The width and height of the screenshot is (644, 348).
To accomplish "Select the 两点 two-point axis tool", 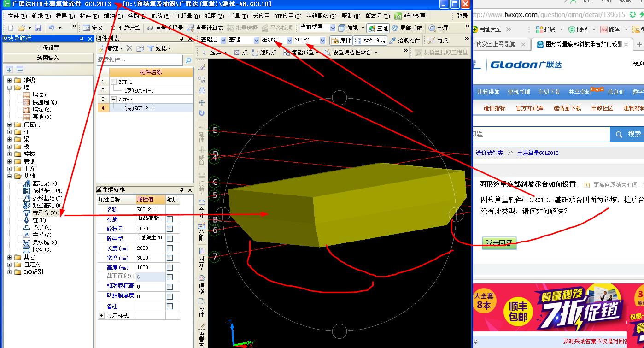I will [x=438, y=41].
